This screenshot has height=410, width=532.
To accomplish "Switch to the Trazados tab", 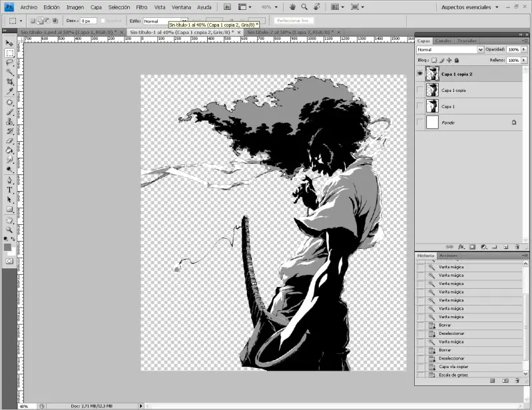I will click(x=467, y=41).
